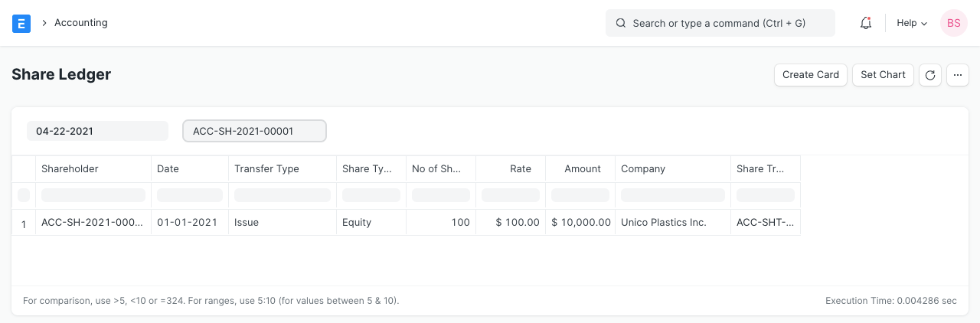Click the search magnifier icon
The height and width of the screenshot is (323, 980).
pos(621,23)
